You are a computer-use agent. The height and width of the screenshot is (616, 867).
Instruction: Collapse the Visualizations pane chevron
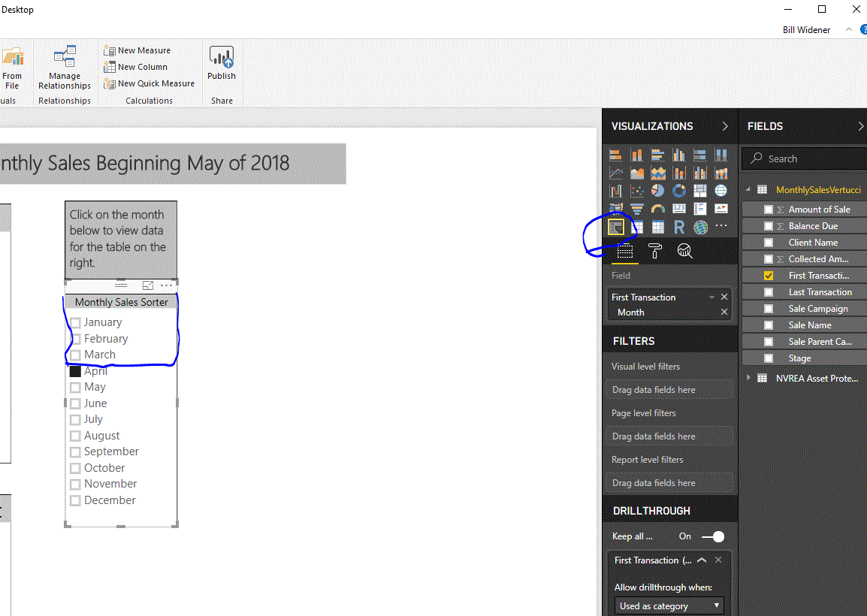pyautogui.click(x=725, y=126)
